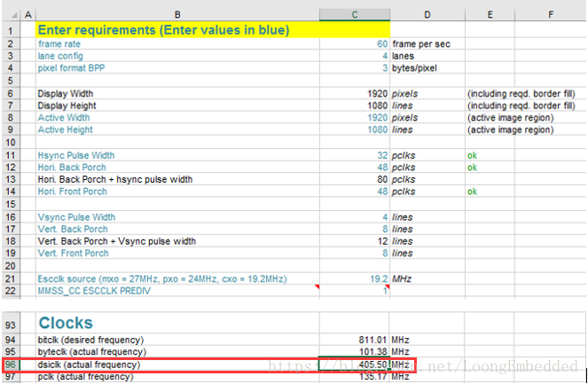
Task: Select 'Active Height' label cell
Action: click(177, 129)
